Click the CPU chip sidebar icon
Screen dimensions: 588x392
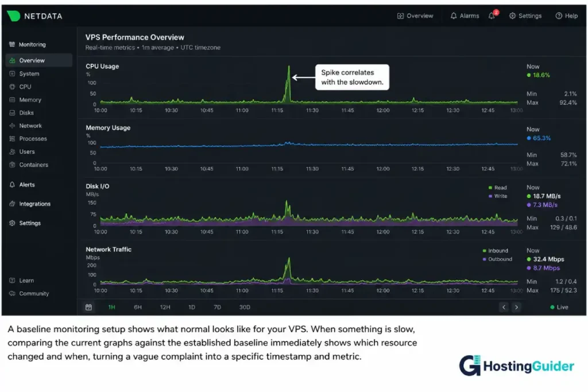[x=12, y=87]
